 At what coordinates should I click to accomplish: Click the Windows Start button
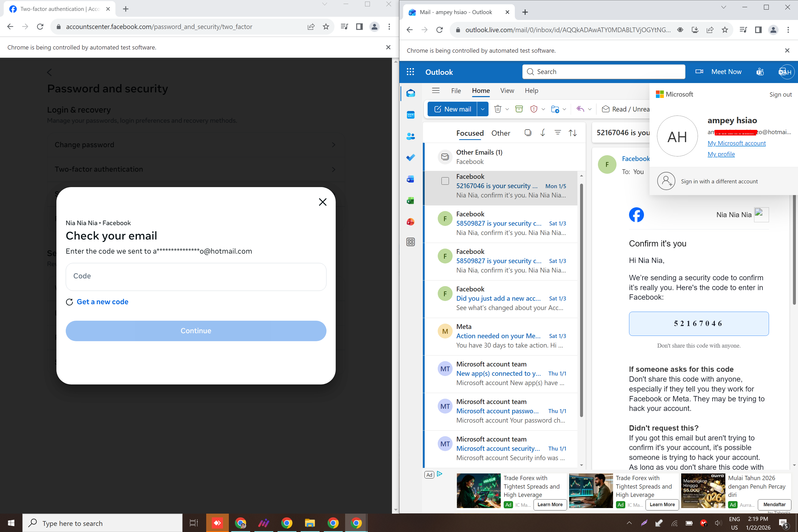click(x=11, y=523)
